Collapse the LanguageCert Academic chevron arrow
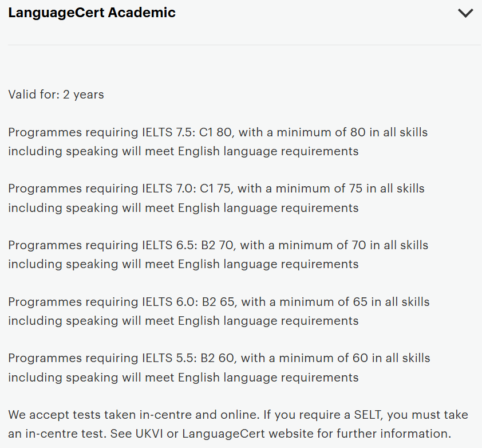The height and width of the screenshot is (448, 482). (x=465, y=13)
